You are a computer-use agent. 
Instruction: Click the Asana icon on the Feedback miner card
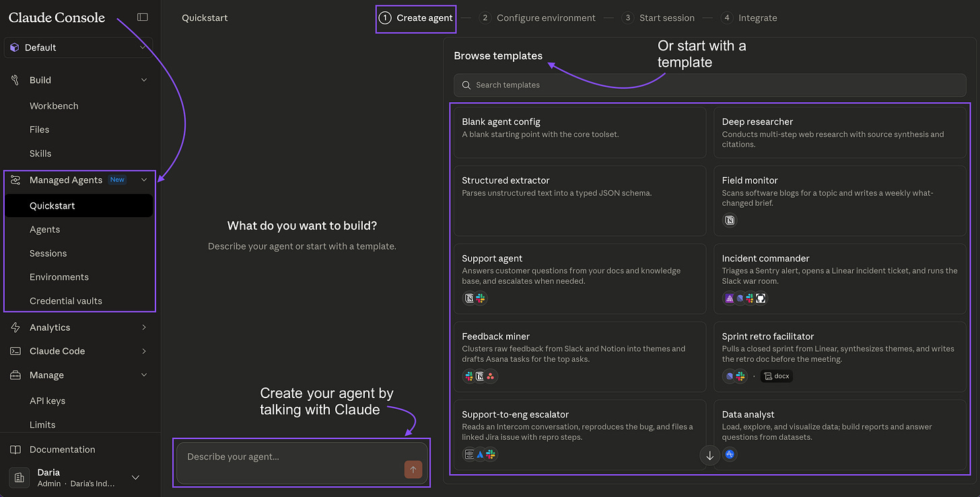(x=491, y=377)
